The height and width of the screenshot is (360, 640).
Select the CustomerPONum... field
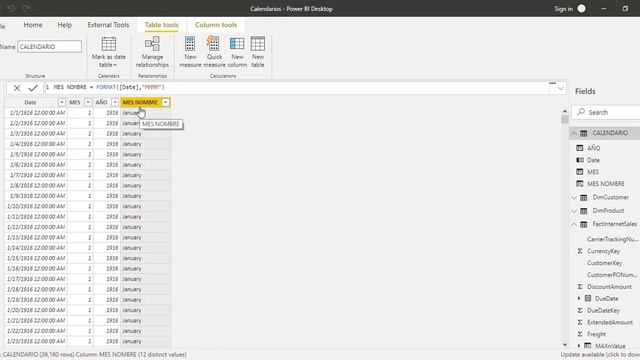pyautogui.click(x=612, y=275)
